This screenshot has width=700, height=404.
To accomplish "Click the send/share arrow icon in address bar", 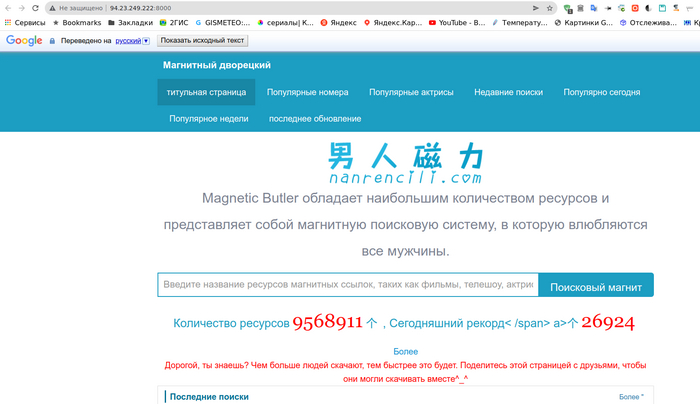I will (536, 8).
